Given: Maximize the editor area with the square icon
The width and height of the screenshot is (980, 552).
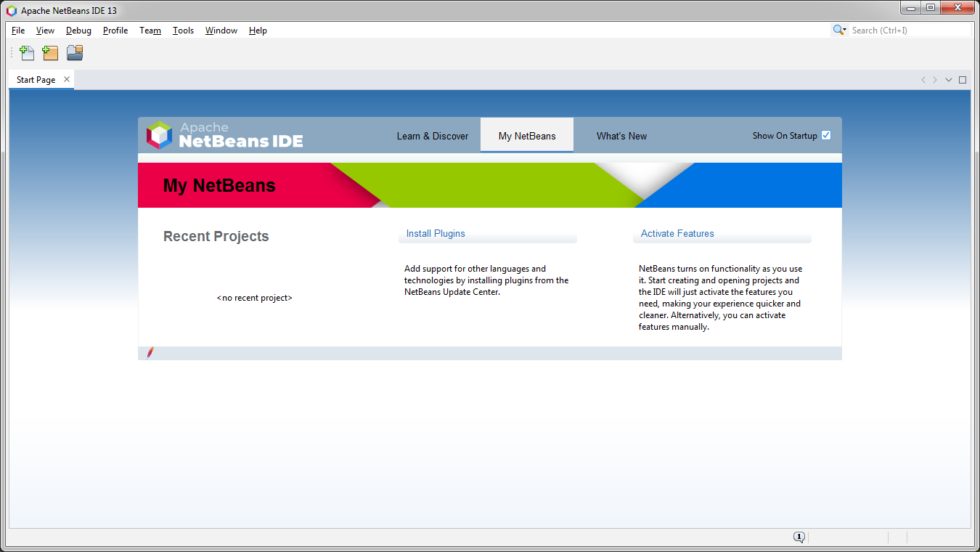Looking at the screenshot, I should 963,79.
